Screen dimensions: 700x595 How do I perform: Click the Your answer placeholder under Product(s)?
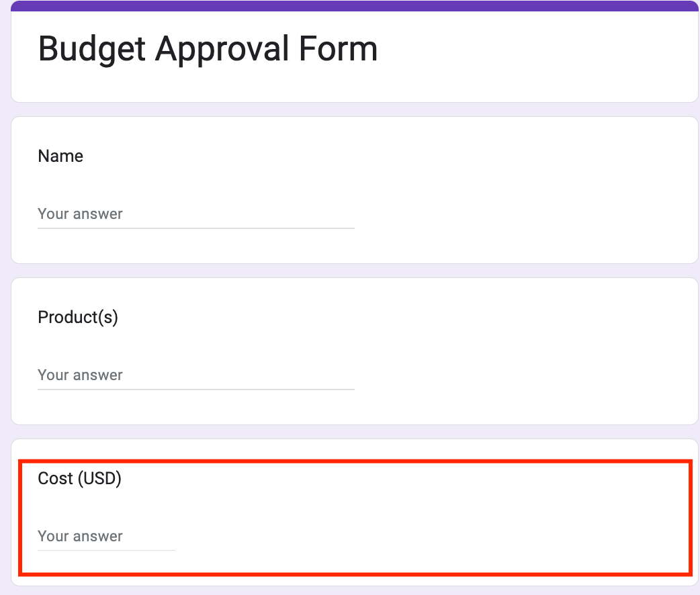79,375
